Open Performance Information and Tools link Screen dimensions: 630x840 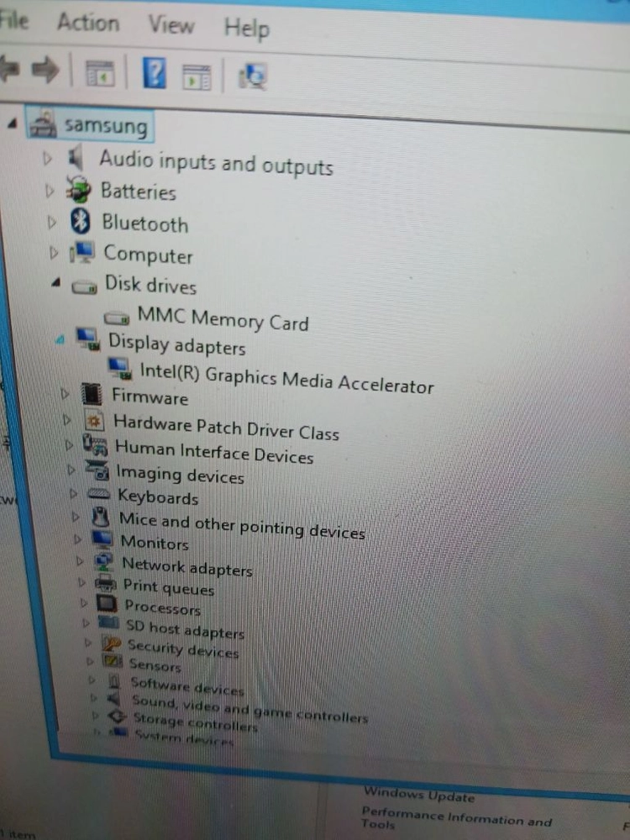456,818
